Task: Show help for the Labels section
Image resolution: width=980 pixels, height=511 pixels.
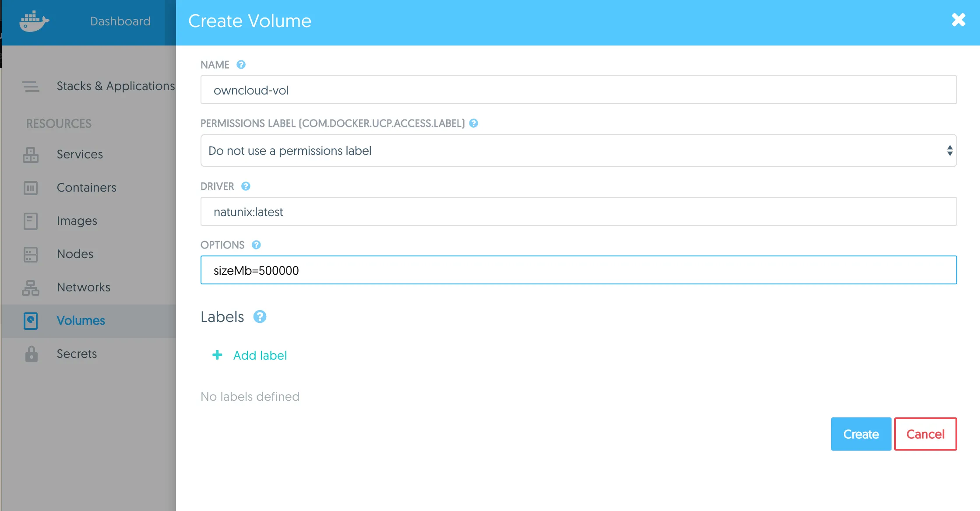Action: click(260, 316)
